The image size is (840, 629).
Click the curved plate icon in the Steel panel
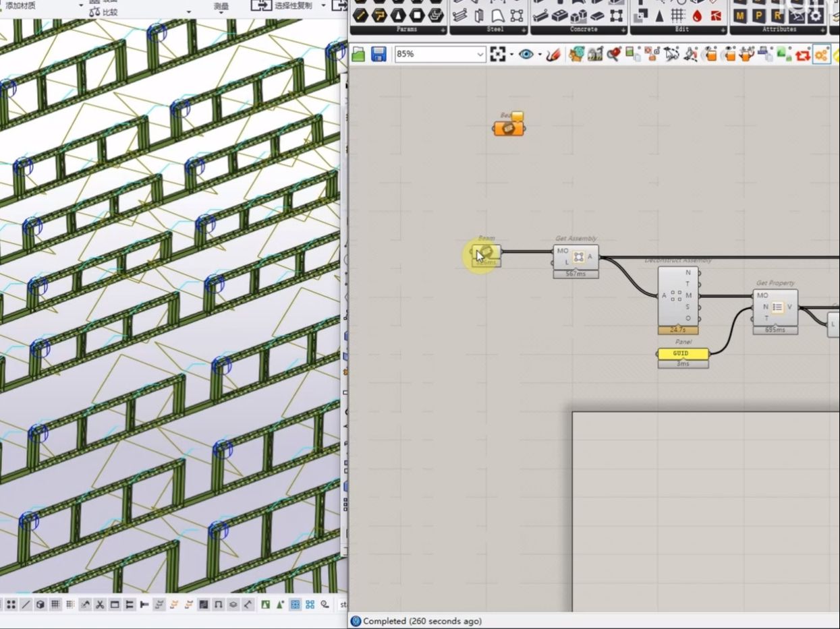[497, 16]
